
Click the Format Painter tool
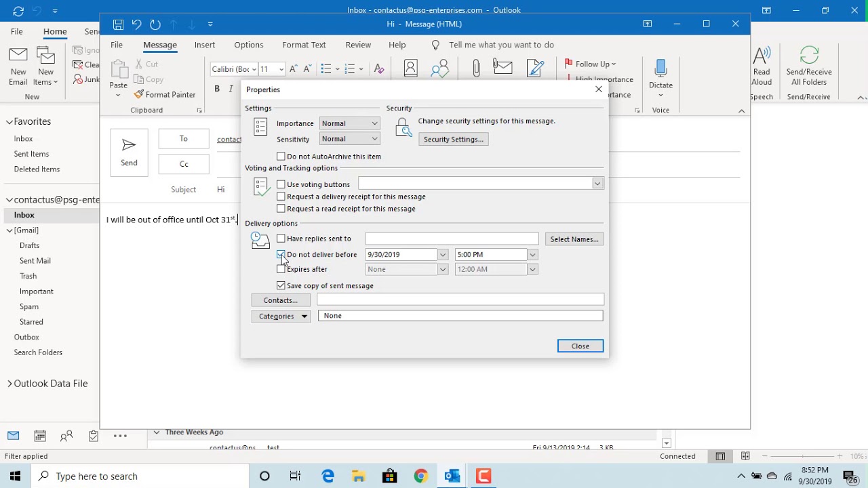[x=165, y=95]
